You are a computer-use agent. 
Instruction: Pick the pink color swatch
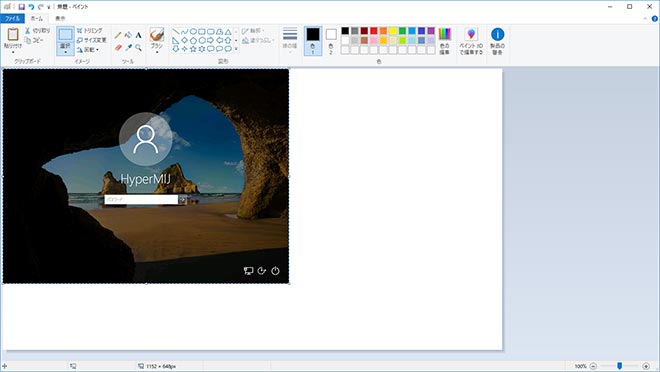click(x=374, y=40)
